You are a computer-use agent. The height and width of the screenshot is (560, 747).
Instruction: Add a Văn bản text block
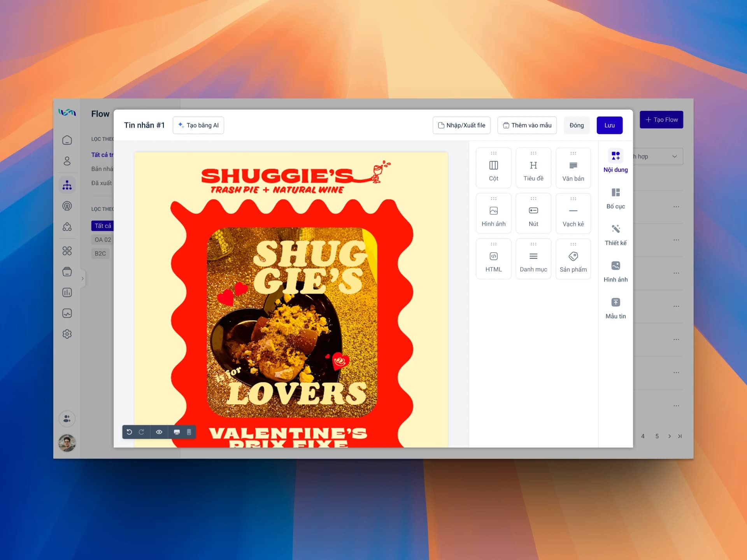coord(573,168)
